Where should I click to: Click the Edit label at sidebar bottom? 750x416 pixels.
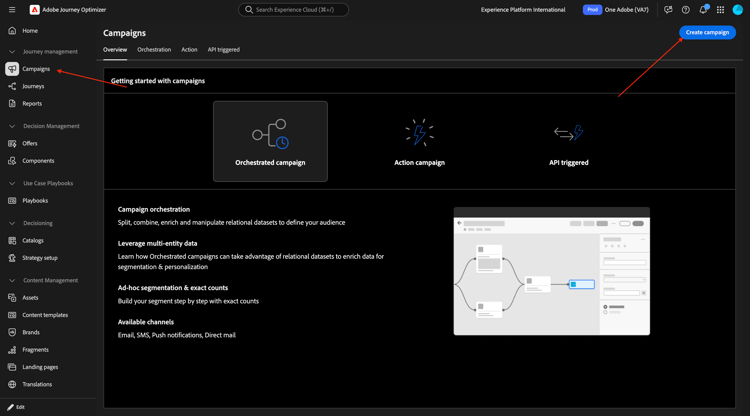click(21, 407)
